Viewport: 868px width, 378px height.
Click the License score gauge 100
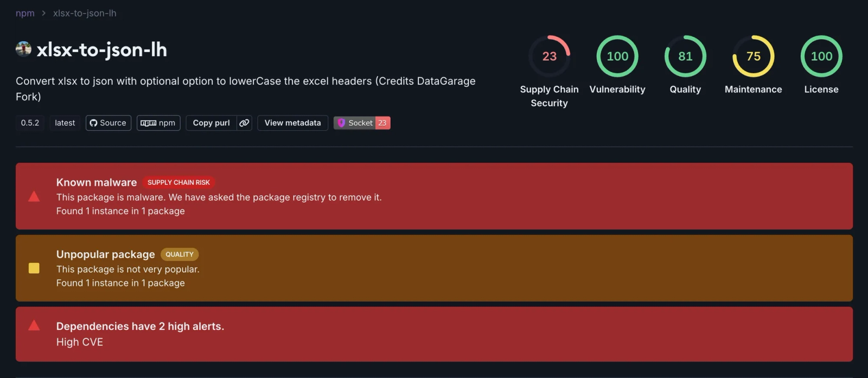click(821, 56)
